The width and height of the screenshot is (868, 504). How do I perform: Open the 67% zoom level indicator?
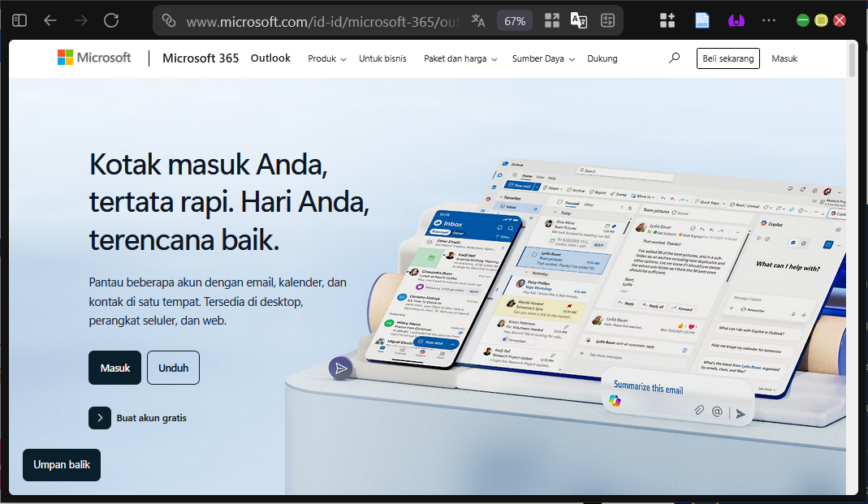coord(515,21)
